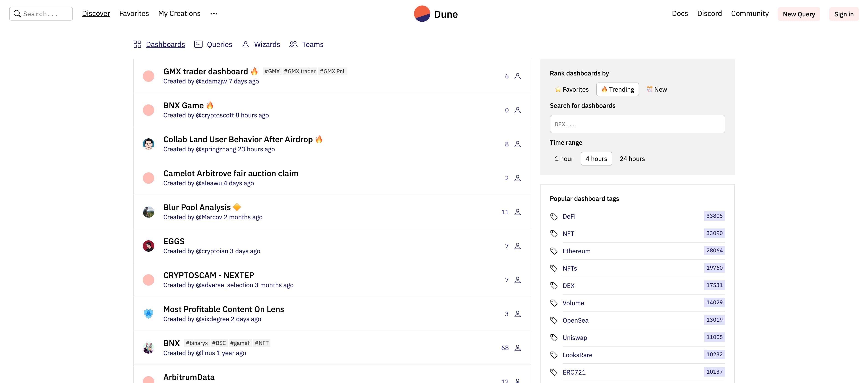Screen dimensions: 868x383
Task: Click favorites person icon for BNX Game
Action: click(518, 110)
